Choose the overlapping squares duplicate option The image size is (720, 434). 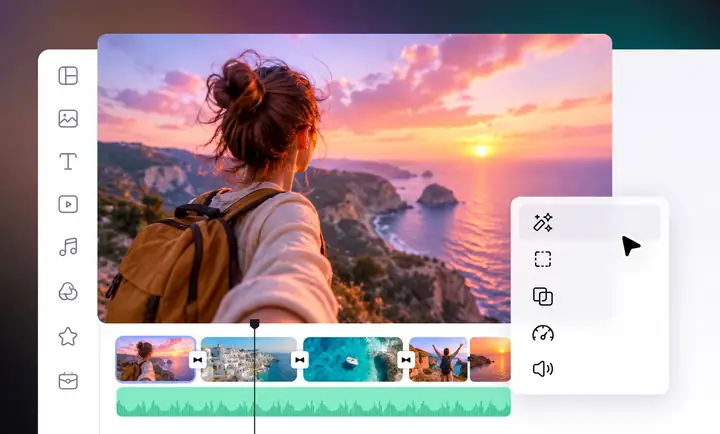(x=543, y=296)
